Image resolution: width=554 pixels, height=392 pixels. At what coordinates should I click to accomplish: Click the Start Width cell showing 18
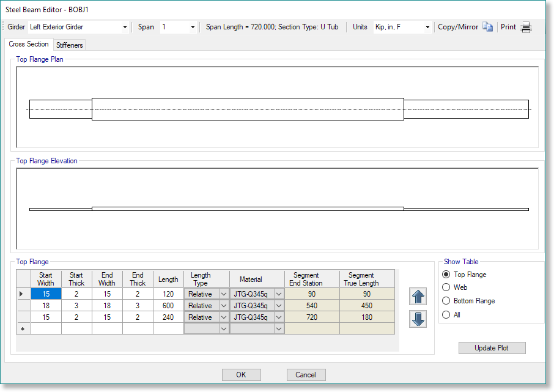(x=46, y=306)
